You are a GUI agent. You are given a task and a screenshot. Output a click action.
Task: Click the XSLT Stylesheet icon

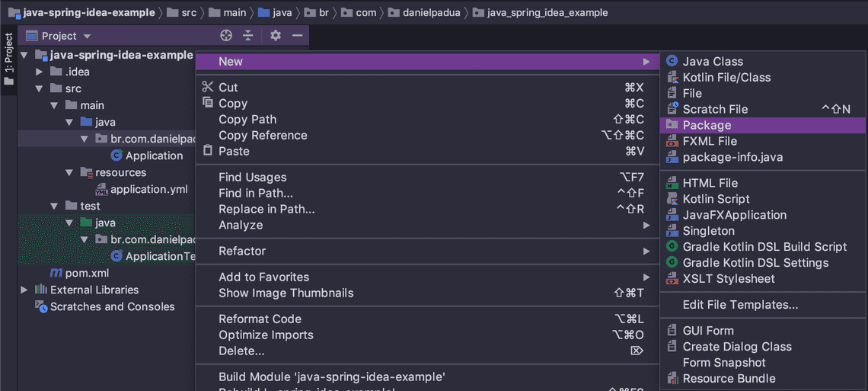click(x=672, y=278)
